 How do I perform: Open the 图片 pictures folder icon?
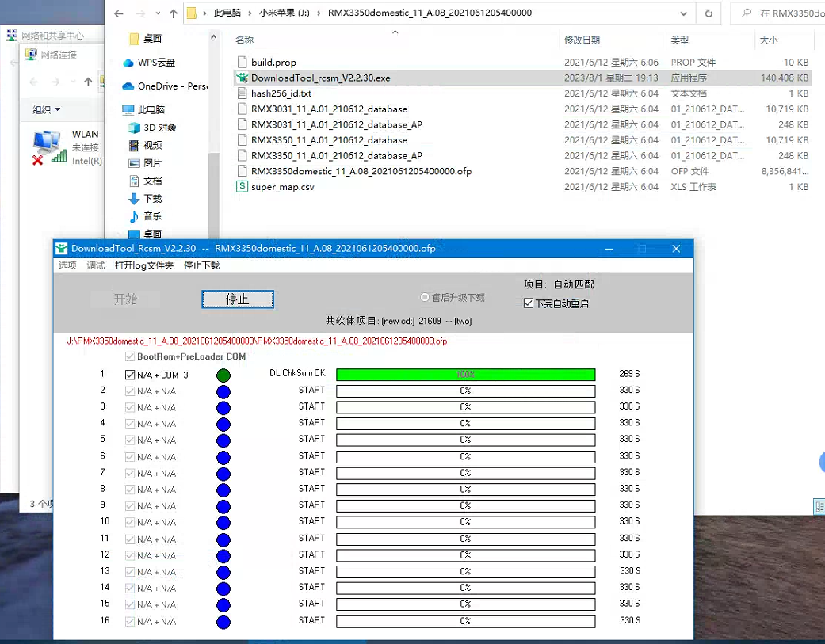[x=134, y=163]
